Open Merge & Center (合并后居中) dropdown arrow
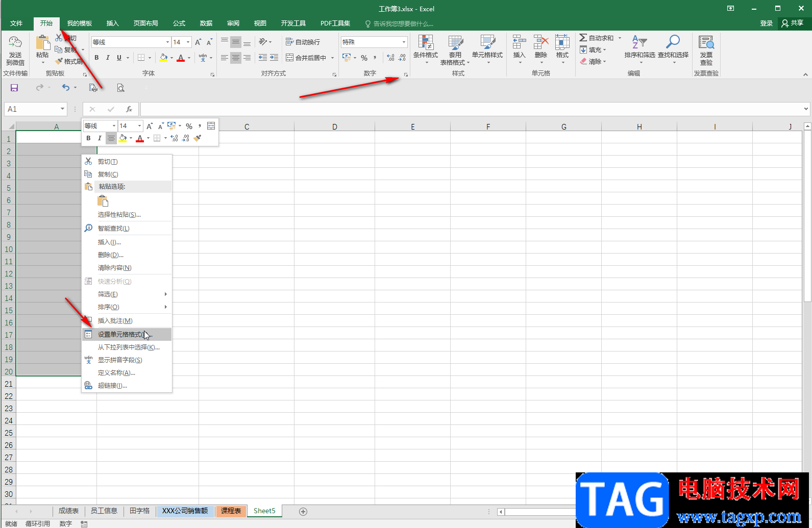The width and height of the screenshot is (812, 528). coord(332,58)
